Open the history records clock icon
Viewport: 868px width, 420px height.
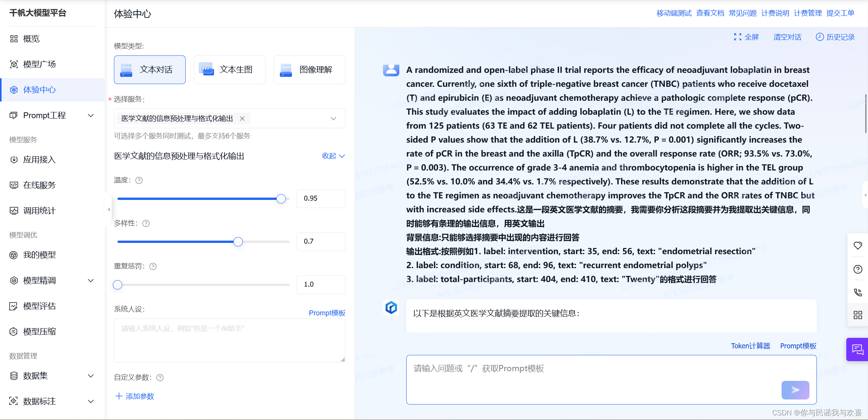(820, 37)
